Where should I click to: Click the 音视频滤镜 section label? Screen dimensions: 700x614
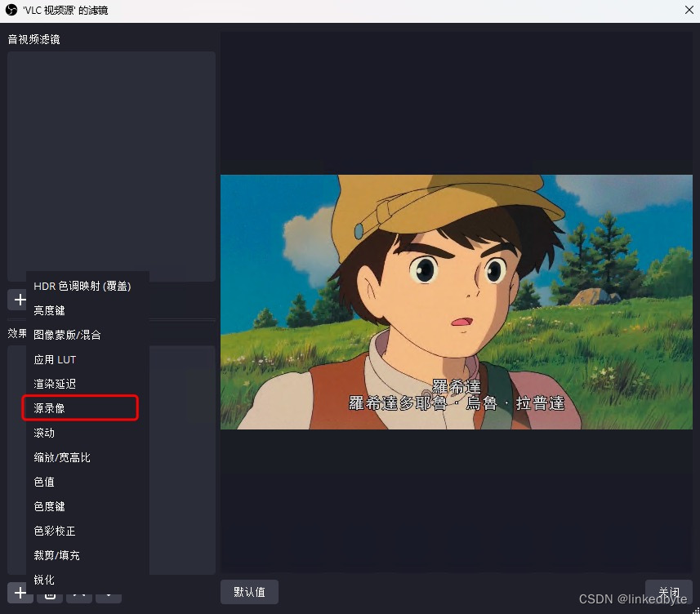pos(34,39)
